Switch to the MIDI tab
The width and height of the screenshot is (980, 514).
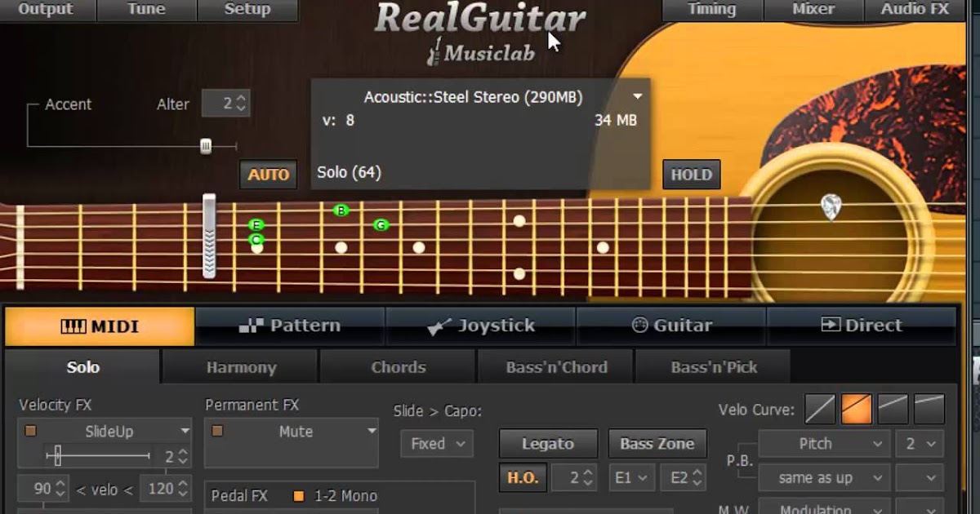(100, 326)
